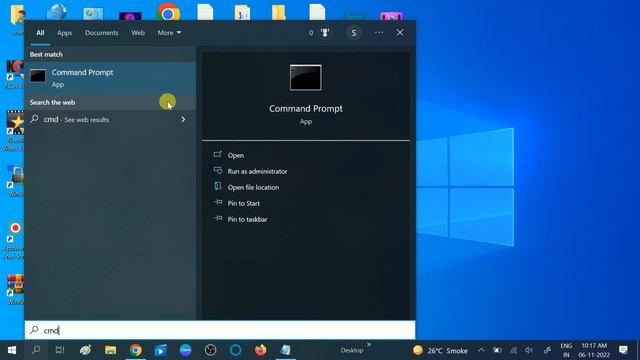Viewport: 640px width, 360px height.
Task: Open the Chrome desktop shortcut
Action: click(x=168, y=12)
